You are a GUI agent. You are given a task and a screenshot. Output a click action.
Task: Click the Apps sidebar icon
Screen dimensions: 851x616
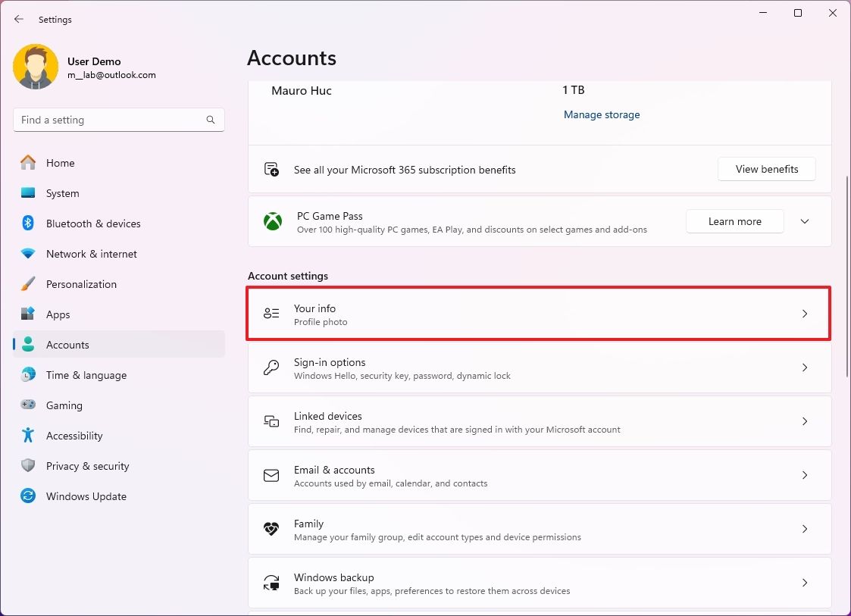[29, 314]
